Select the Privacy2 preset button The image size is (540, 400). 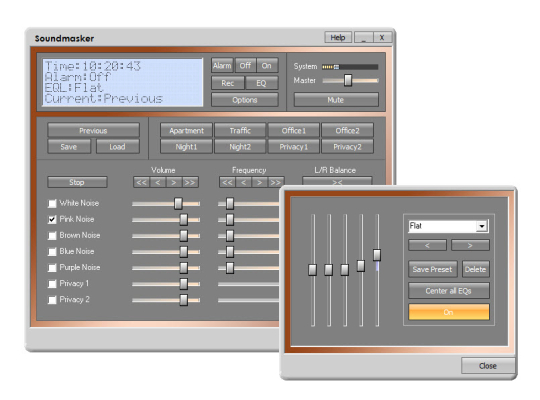[x=347, y=147]
